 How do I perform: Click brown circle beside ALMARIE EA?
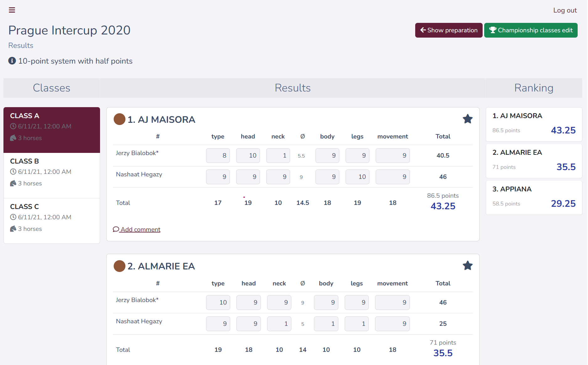click(119, 266)
